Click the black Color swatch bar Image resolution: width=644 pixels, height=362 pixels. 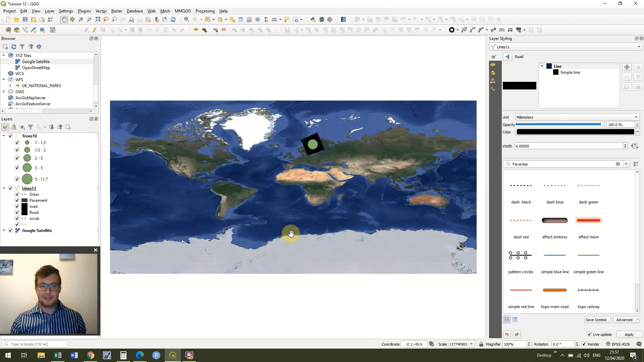pyautogui.click(x=575, y=132)
